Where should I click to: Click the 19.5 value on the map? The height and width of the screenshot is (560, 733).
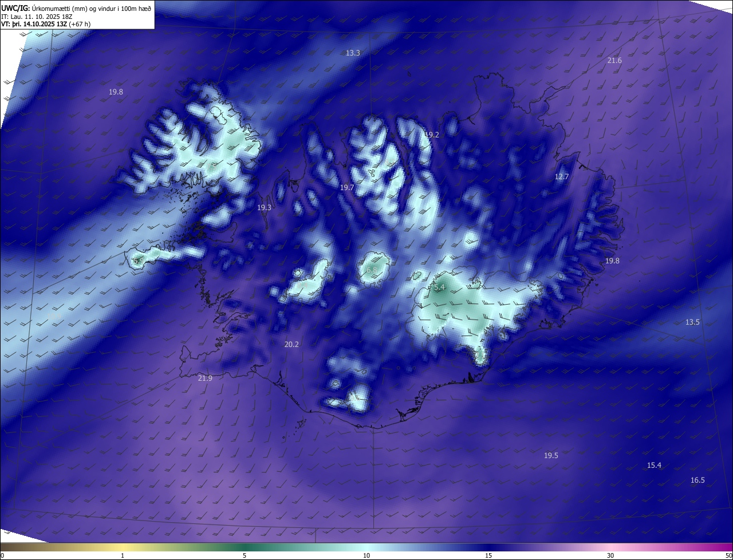(551, 455)
